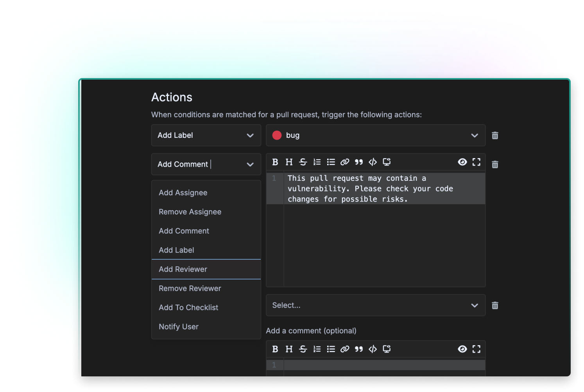Choose Add Reviewer from the actions list
This screenshot has width=584, height=392.
click(x=183, y=269)
